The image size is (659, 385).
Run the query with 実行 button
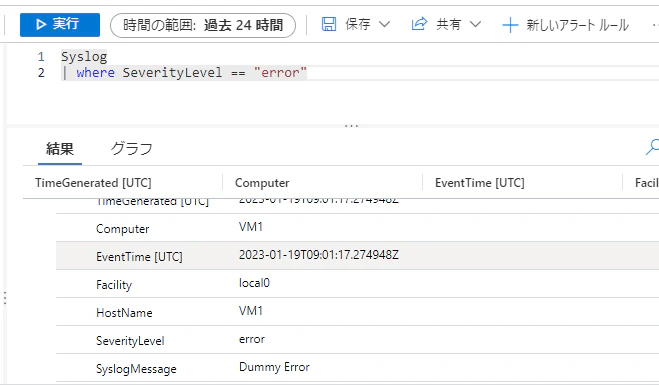60,25
